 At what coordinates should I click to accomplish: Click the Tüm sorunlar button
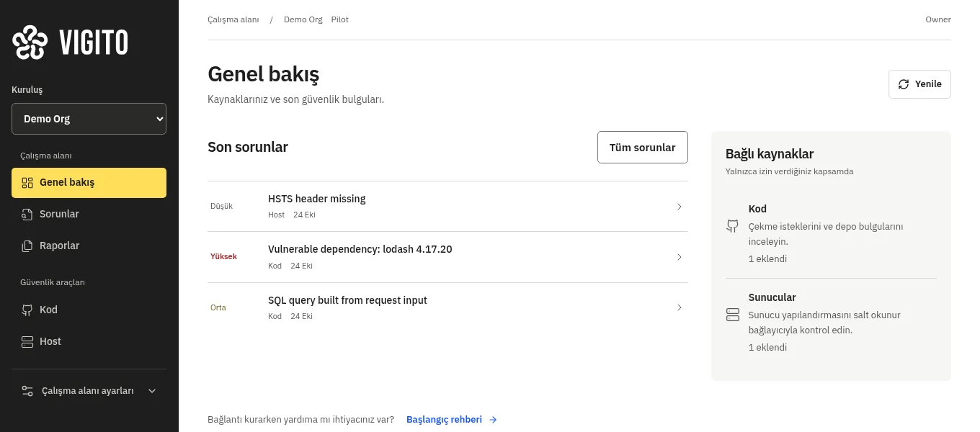coord(642,148)
